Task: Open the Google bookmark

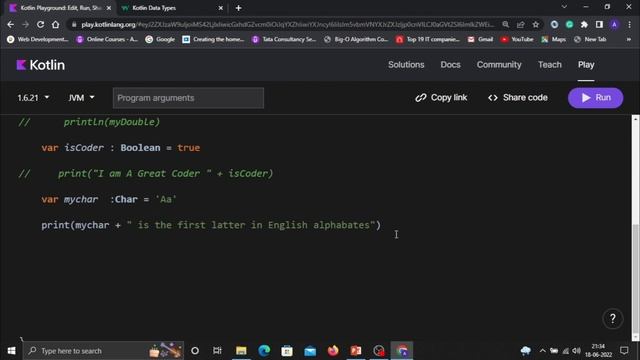Action: [x=160, y=39]
